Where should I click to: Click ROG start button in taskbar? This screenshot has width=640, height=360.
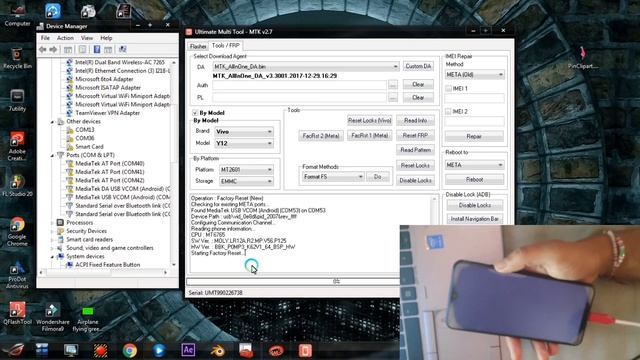pyautogui.click(x=13, y=350)
